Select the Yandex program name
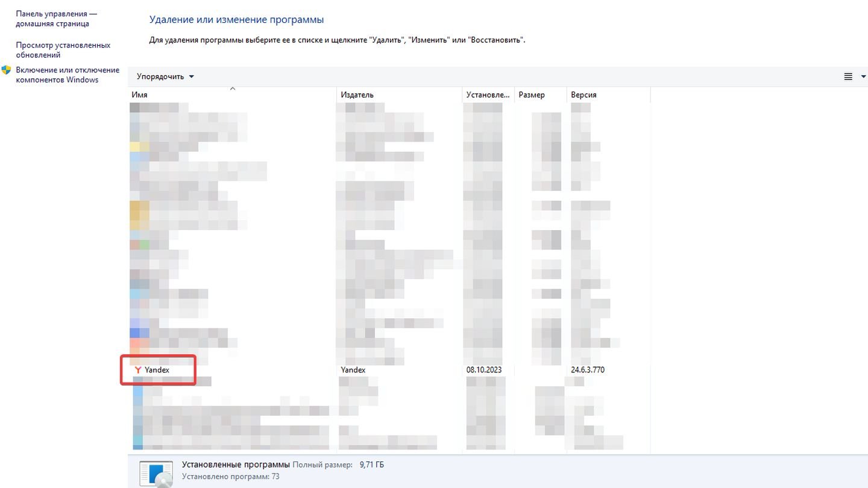 click(157, 370)
